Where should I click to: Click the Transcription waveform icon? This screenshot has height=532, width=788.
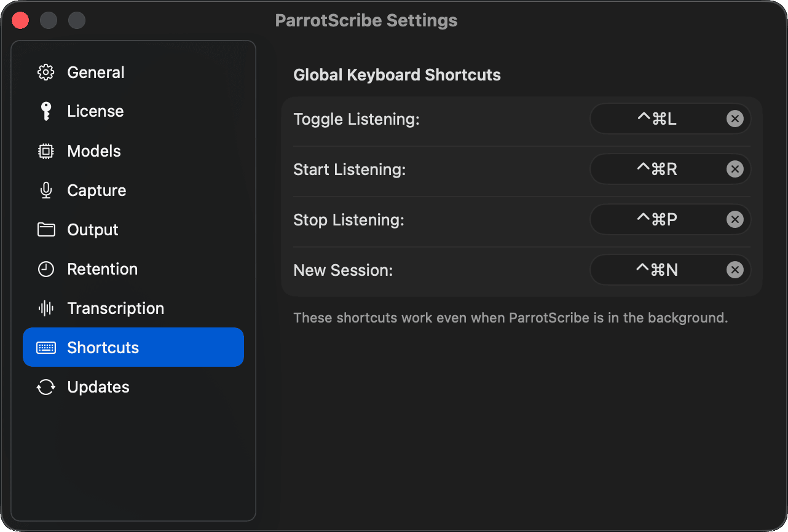pyautogui.click(x=46, y=308)
